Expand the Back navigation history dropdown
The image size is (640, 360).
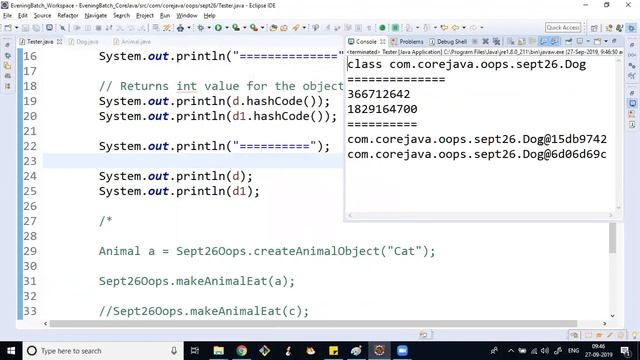464,27
